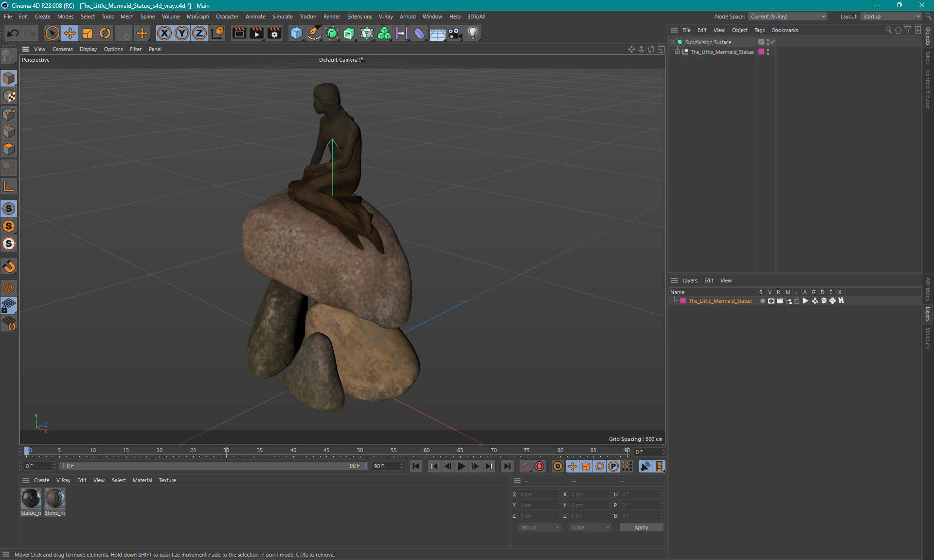Viewport: 934px width, 560px height.
Task: Open the MoGraph menu
Action: tap(198, 17)
